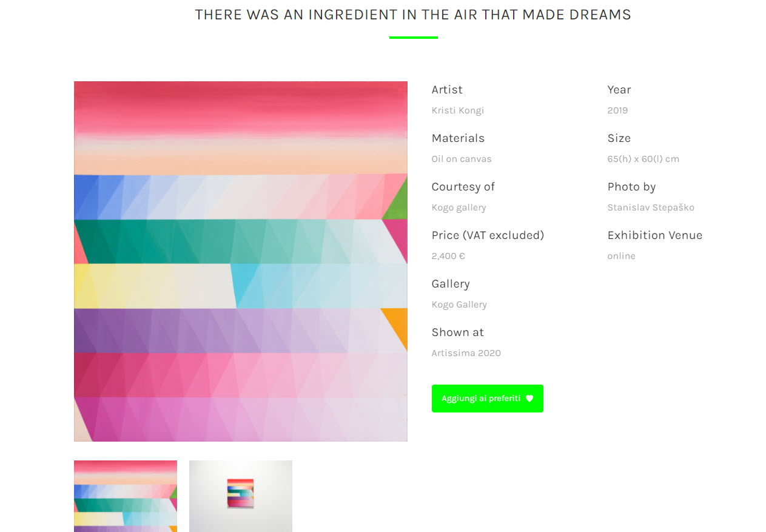
Task: Click the "Shown at" label
Action: (x=457, y=332)
